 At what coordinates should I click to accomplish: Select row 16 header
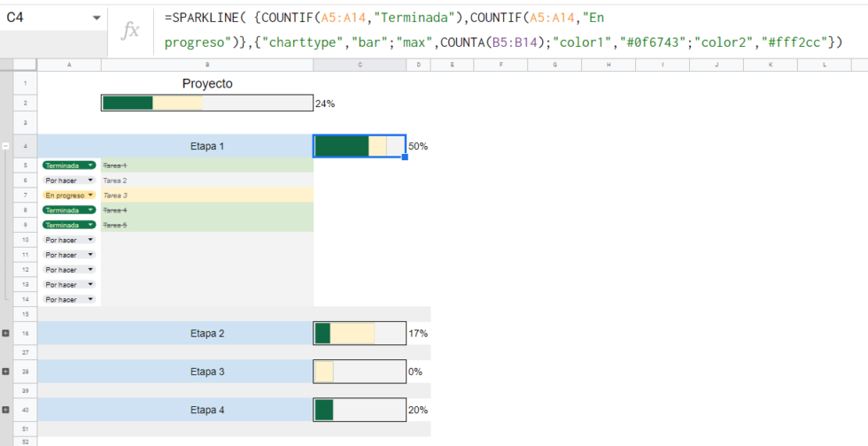click(x=26, y=334)
